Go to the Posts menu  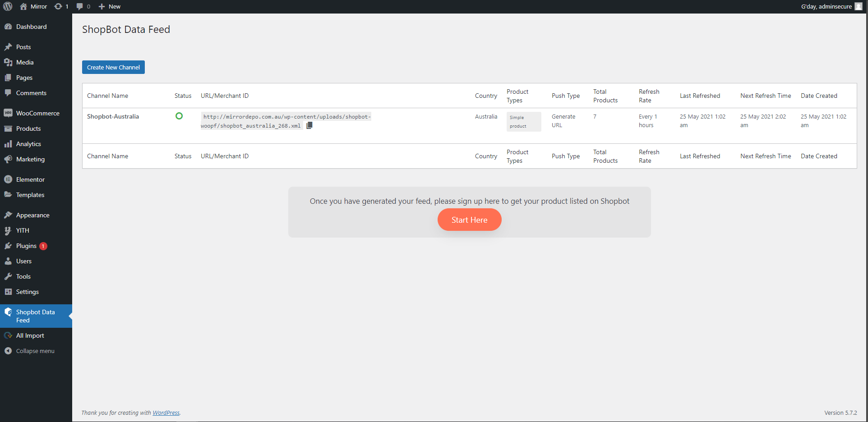36,47
